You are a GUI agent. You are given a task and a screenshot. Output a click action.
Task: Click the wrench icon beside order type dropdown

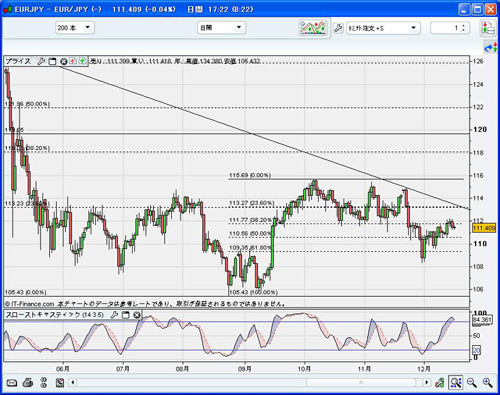pos(338,28)
